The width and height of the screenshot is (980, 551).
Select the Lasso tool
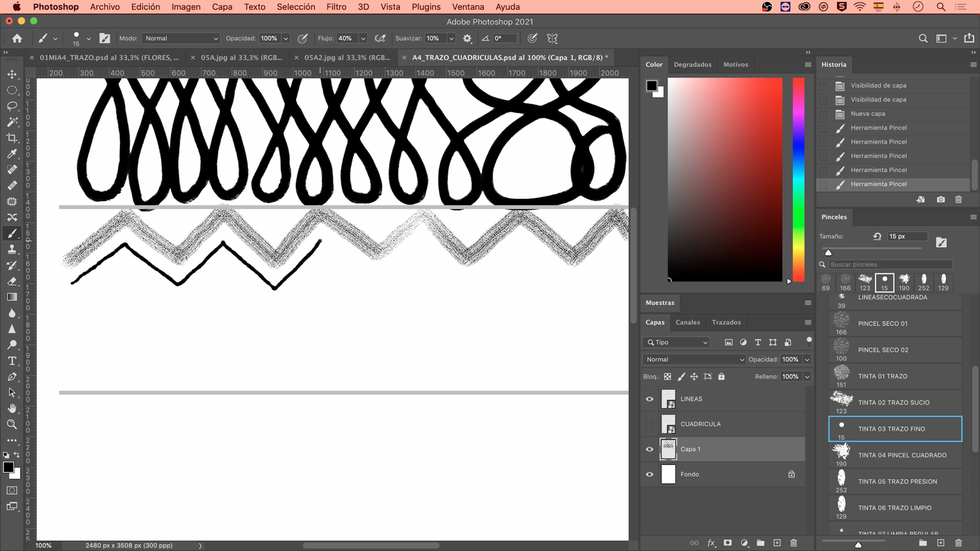pyautogui.click(x=12, y=106)
